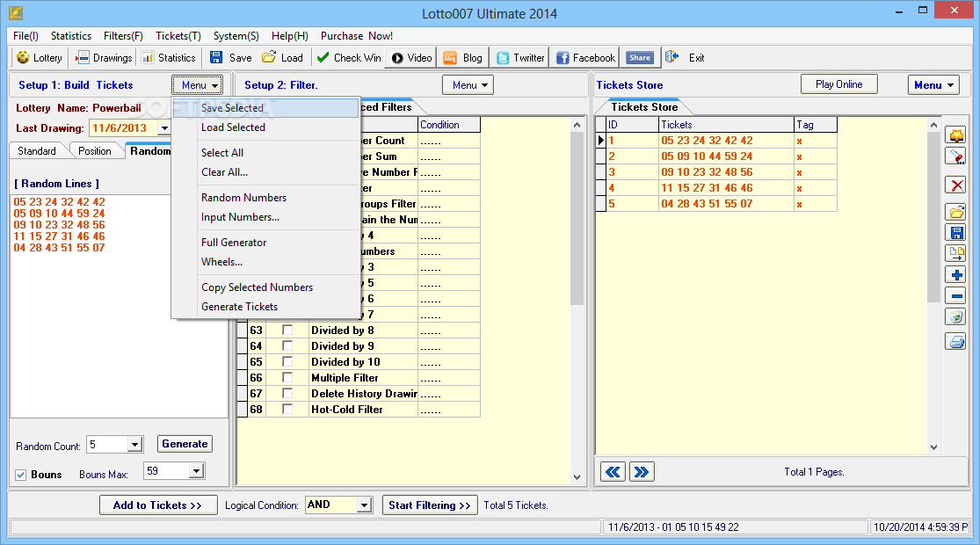Check the box for Divided by 9 filter

[x=287, y=345]
